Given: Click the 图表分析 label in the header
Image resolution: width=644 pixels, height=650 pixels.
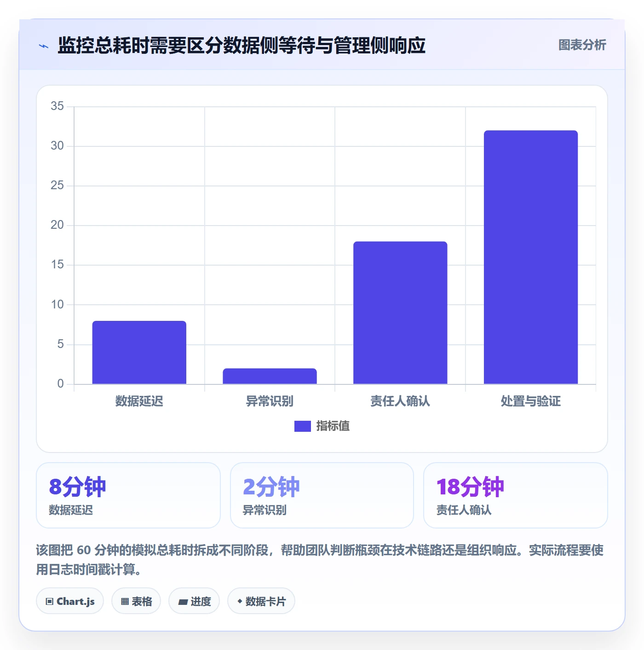Looking at the screenshot, I should [582, 45].
